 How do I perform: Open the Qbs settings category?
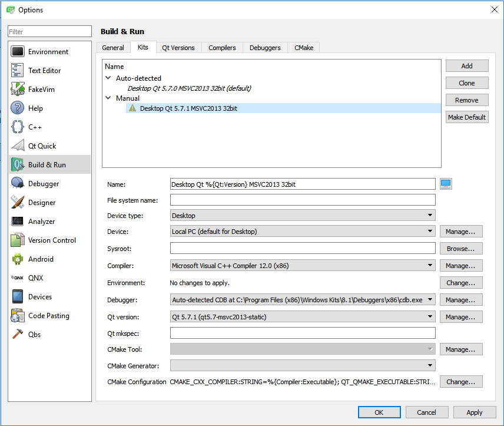tap(35, 335)
